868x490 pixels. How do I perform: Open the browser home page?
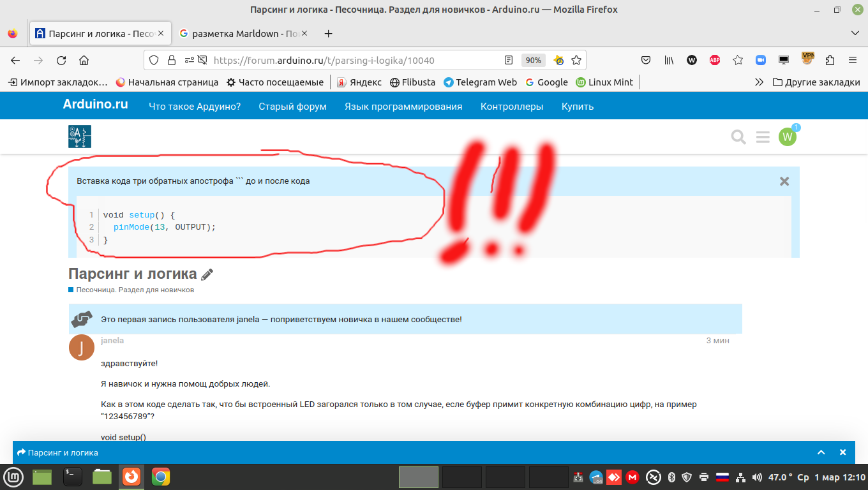click(84, 61)
